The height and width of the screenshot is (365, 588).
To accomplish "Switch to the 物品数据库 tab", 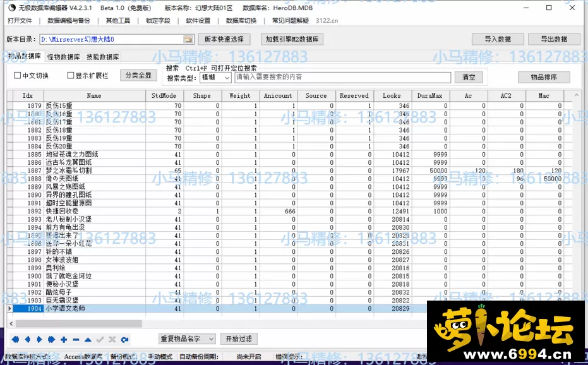I will pos(25,56).
